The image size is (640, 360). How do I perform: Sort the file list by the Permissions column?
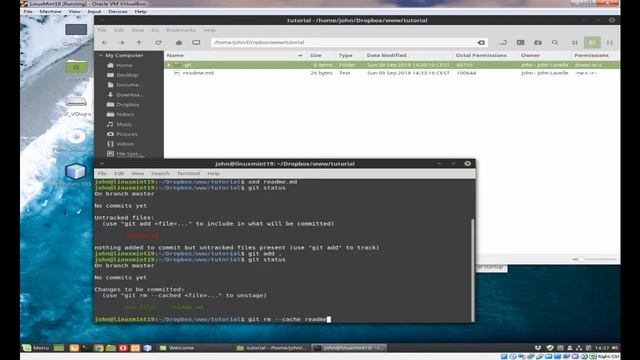(x=591, y=55)
